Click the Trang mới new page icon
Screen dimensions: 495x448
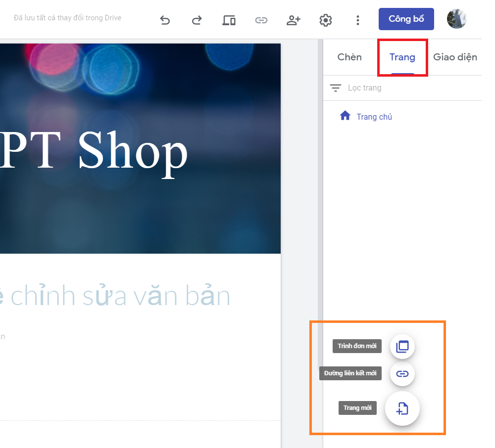point(402,408)
